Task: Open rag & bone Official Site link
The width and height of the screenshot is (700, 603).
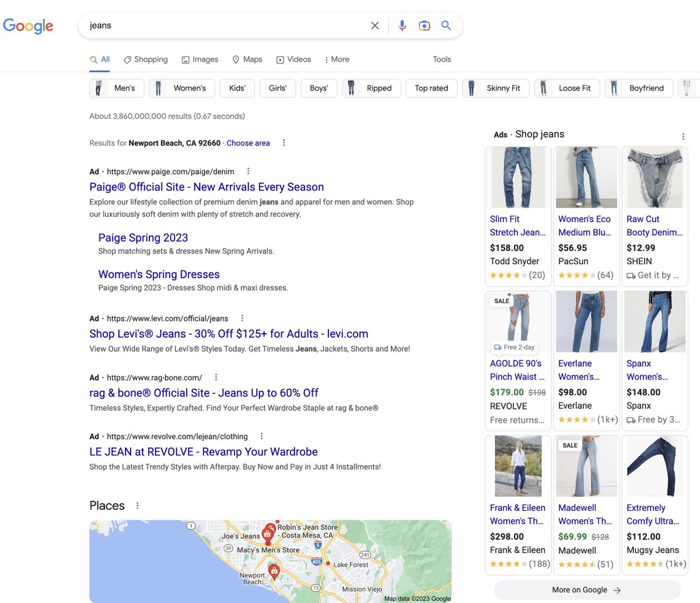Action: 204,393
